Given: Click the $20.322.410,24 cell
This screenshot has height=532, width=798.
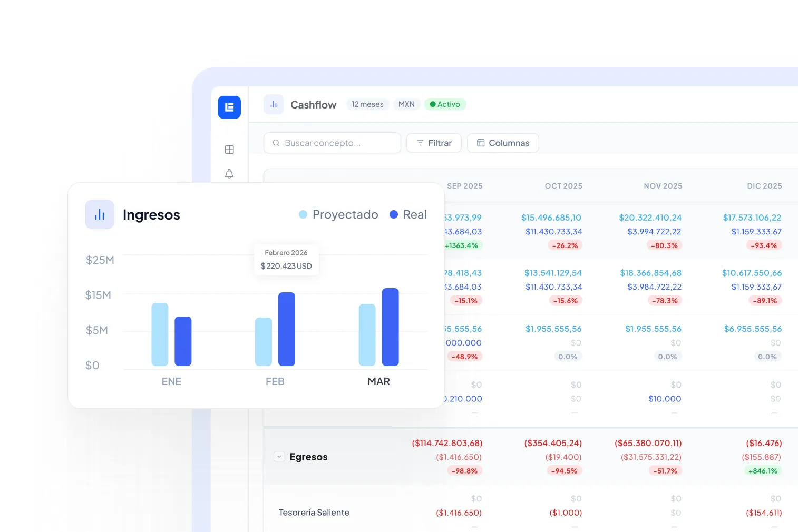Looking at the screenshot, I should [x=650, y=218].
